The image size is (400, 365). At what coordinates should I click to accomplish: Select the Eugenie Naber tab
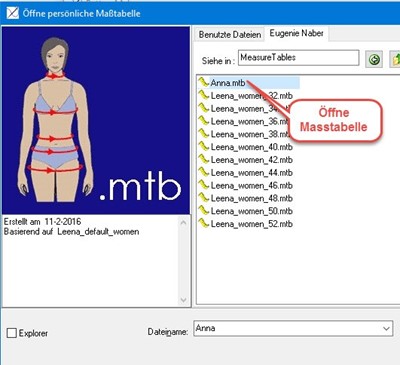coord(296,34)
